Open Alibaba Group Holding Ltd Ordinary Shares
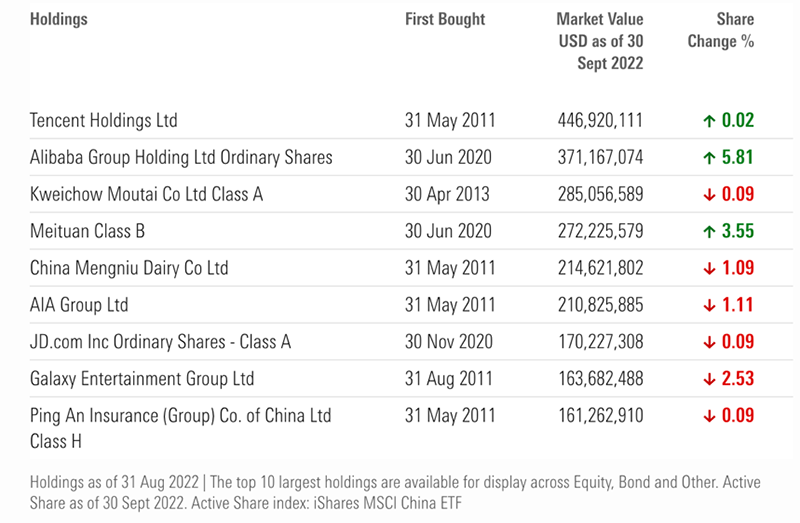The image size is (800, 523). pyautogui.click(x=181, y=158)
